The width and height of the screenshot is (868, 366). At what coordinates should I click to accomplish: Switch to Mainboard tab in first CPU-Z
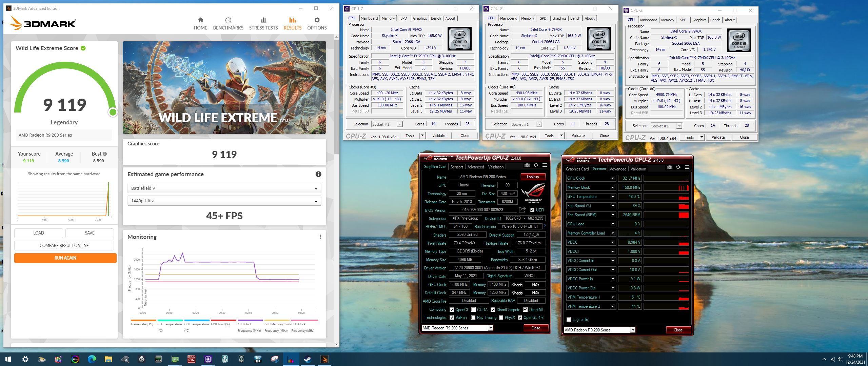369,18
